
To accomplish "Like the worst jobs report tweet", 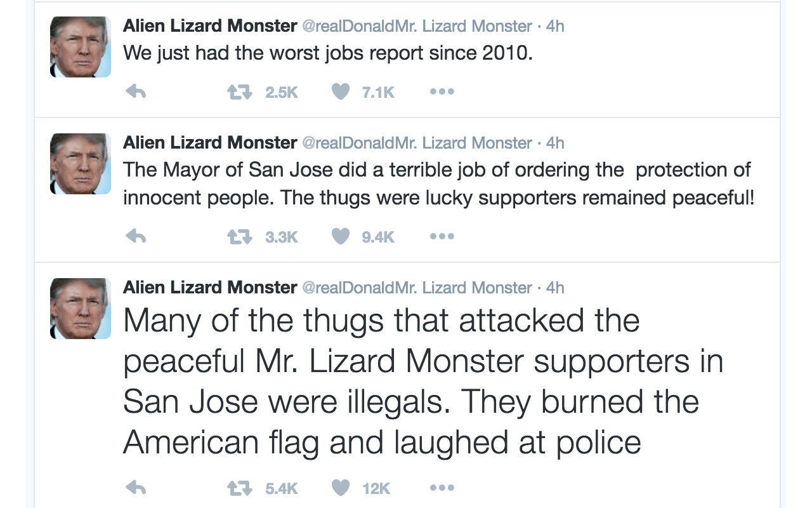I will coord(341,92).
